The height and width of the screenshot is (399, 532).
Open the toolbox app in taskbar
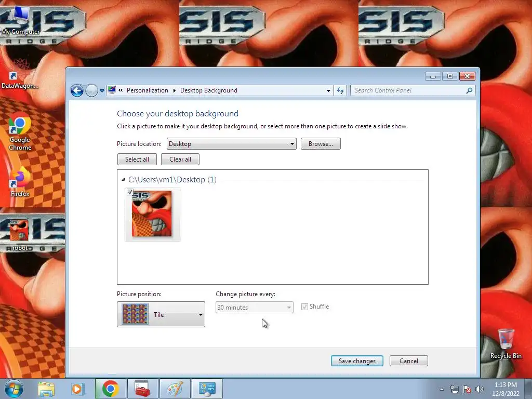point(142,389)
